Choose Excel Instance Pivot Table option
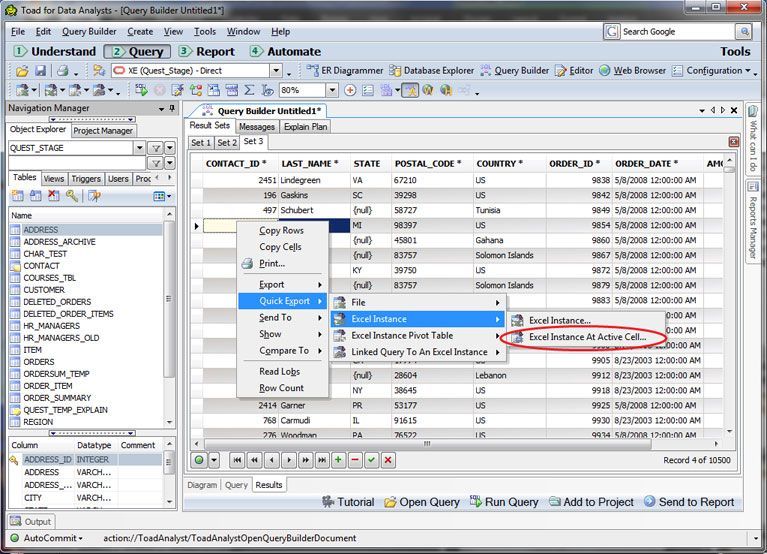Screen dimensions: 767x554 418,335
